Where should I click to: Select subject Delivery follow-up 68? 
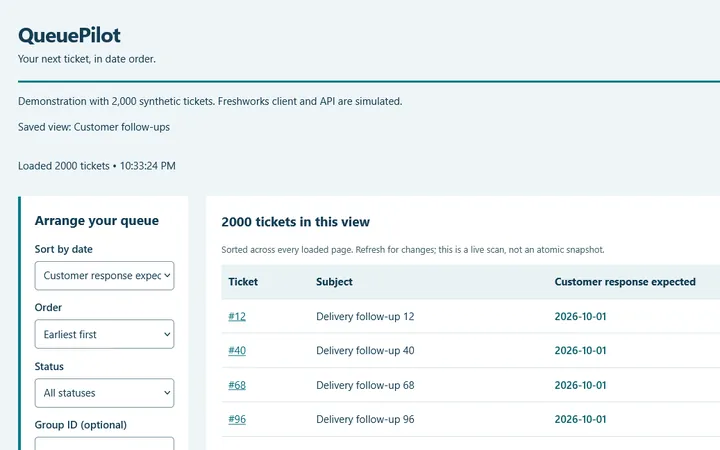coord(365,385)
